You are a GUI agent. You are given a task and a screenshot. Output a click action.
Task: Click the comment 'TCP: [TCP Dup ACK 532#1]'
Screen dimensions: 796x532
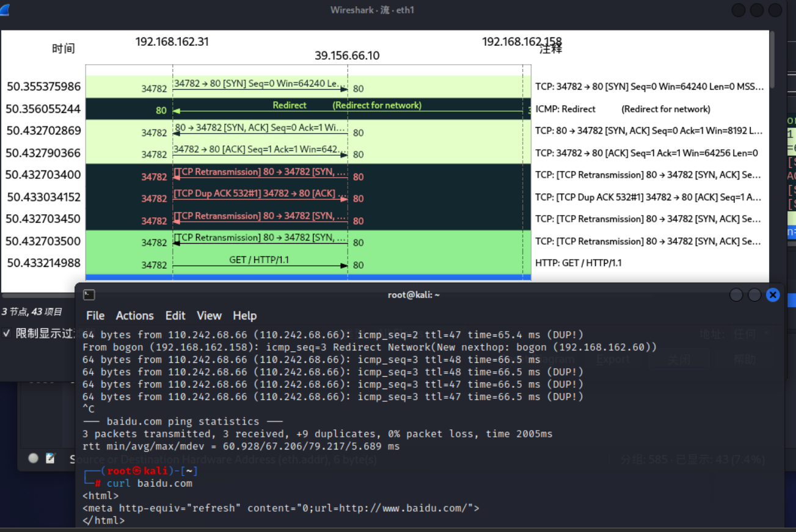tap(649, 197)
